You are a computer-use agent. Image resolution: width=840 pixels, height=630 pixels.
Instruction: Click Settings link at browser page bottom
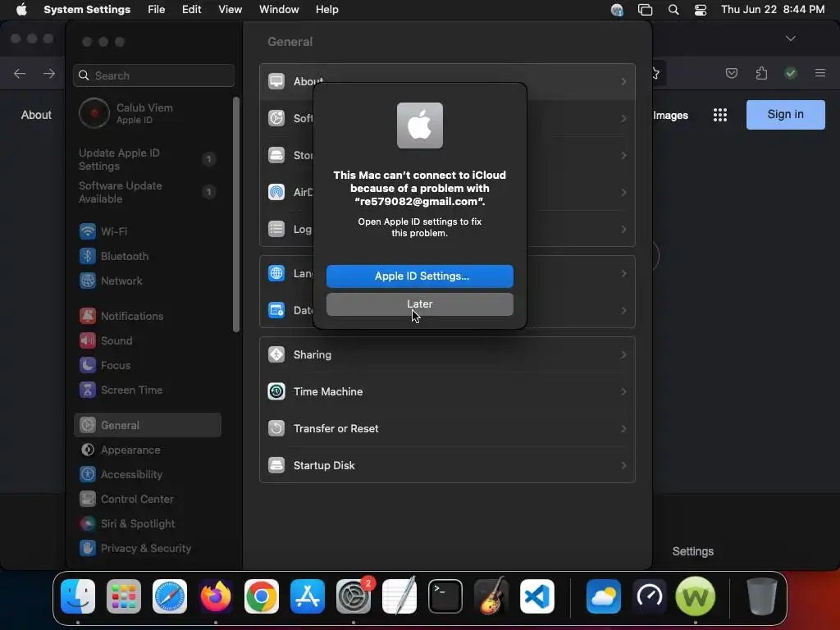pyautogui.click(x=692, y=551)
